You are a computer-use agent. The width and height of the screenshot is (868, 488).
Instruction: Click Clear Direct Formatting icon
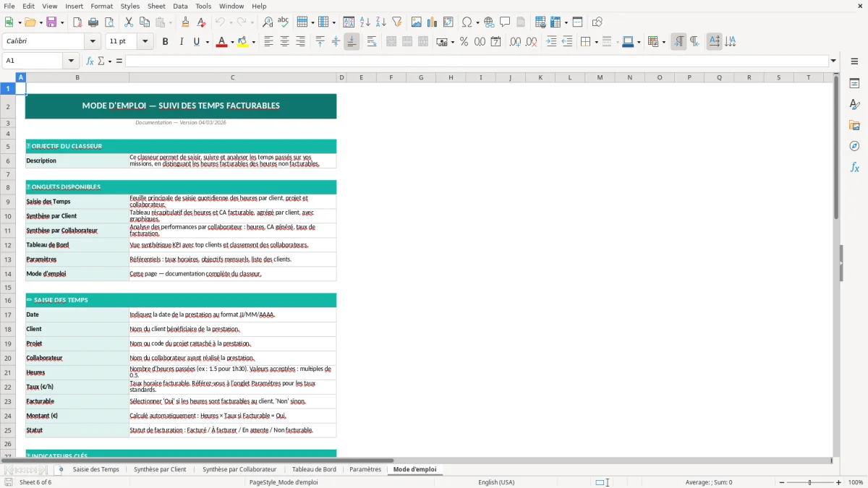(x=202, y=22)
